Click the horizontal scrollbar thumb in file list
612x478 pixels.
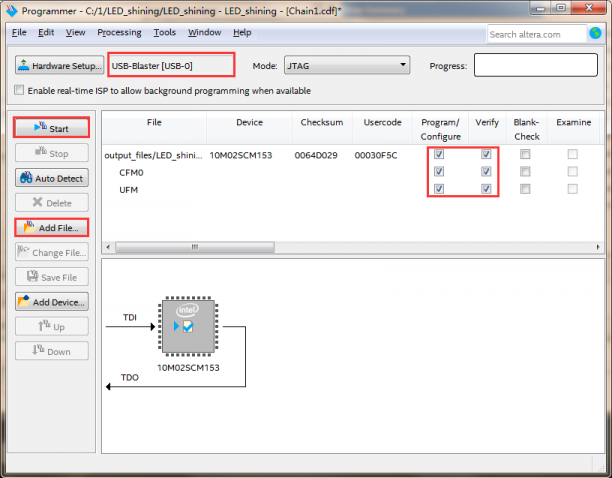pos(195,247)
